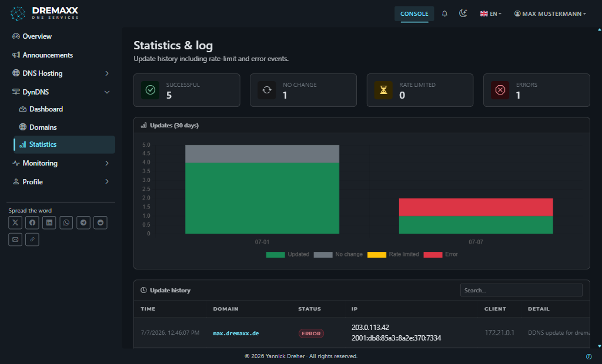Go to DynDNS Domains page
This screenshot has width=602, height=364.
click(x=43, y=127)
